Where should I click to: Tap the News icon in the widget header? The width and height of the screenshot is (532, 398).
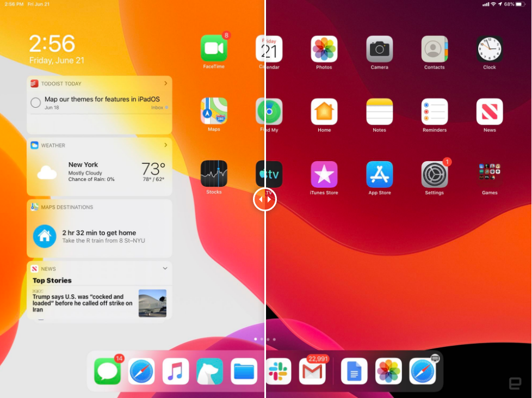pyautogui.click(x=34, y=268)
